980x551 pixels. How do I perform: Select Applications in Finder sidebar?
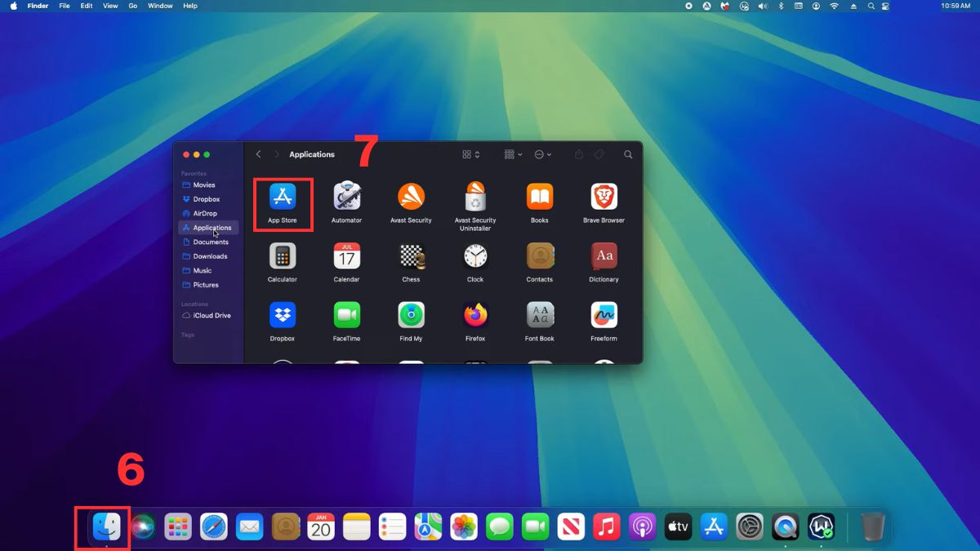(208, 228)
